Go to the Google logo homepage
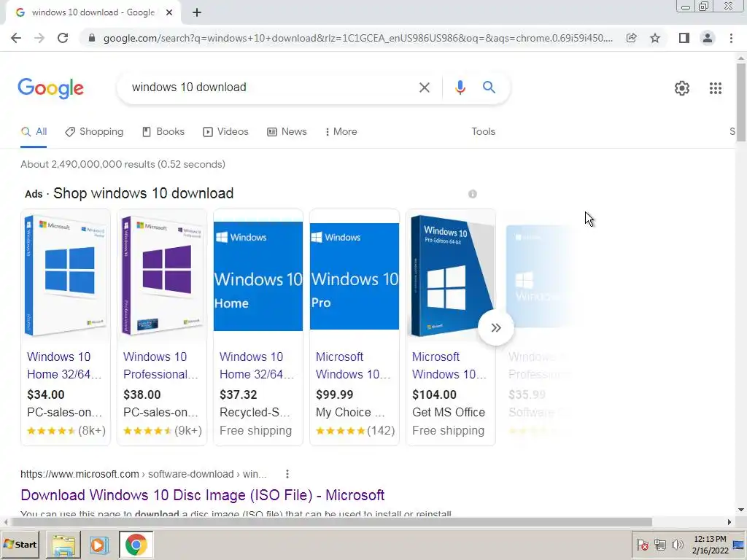Image resolution: width=747 pixels, height=560 pixels. point(50,88)
